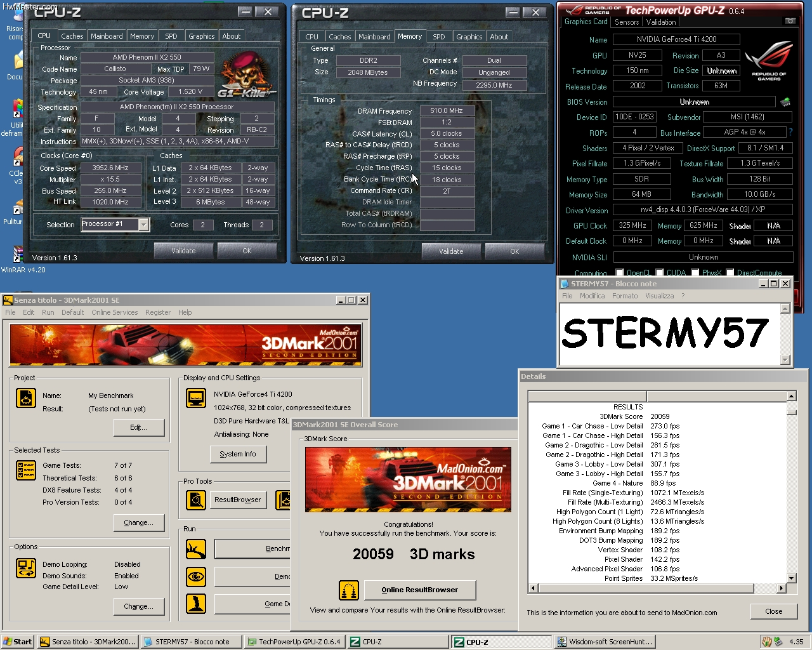Toggle the OpenCL checkbox in GPU-Z

620,273
